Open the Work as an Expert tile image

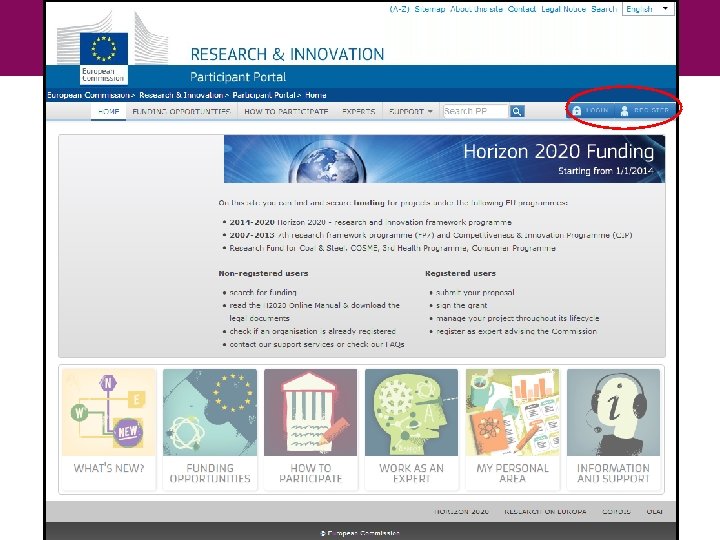point(411,412)
